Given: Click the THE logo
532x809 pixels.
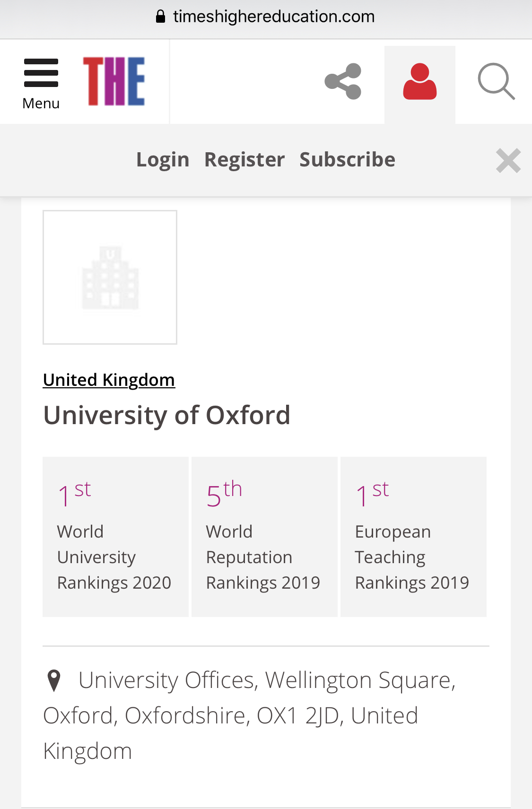Looking at the screenshot, I should 114,81.
